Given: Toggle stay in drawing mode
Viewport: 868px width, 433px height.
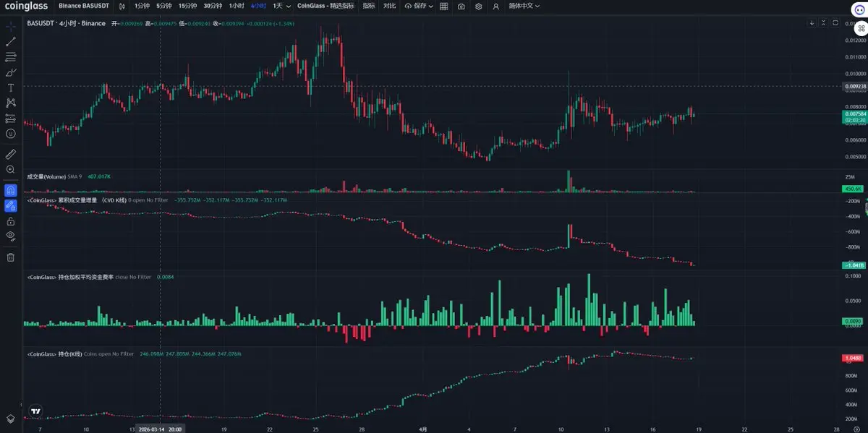Looking at the screenshot, I should 11,205.
